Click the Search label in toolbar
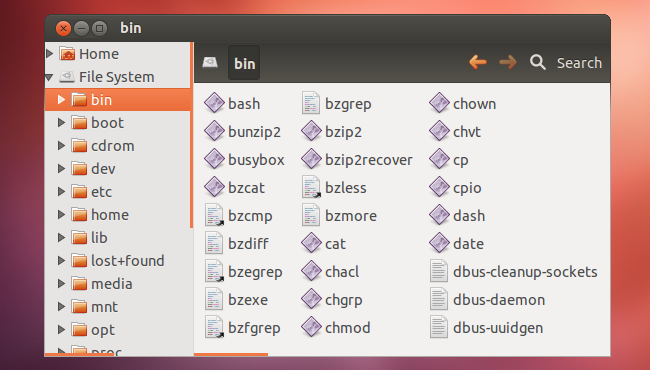Screen dimensions: 650x370 579,63
